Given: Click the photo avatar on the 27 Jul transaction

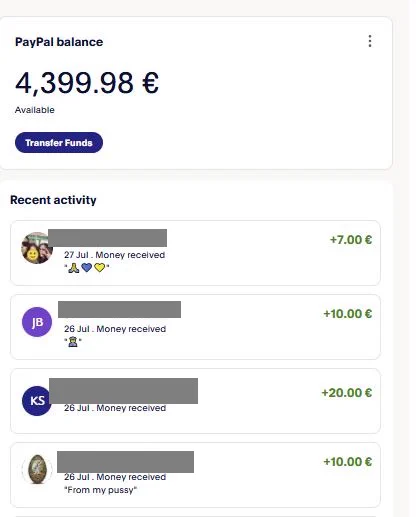Looking at the screenshot, I should click(37, 248).
